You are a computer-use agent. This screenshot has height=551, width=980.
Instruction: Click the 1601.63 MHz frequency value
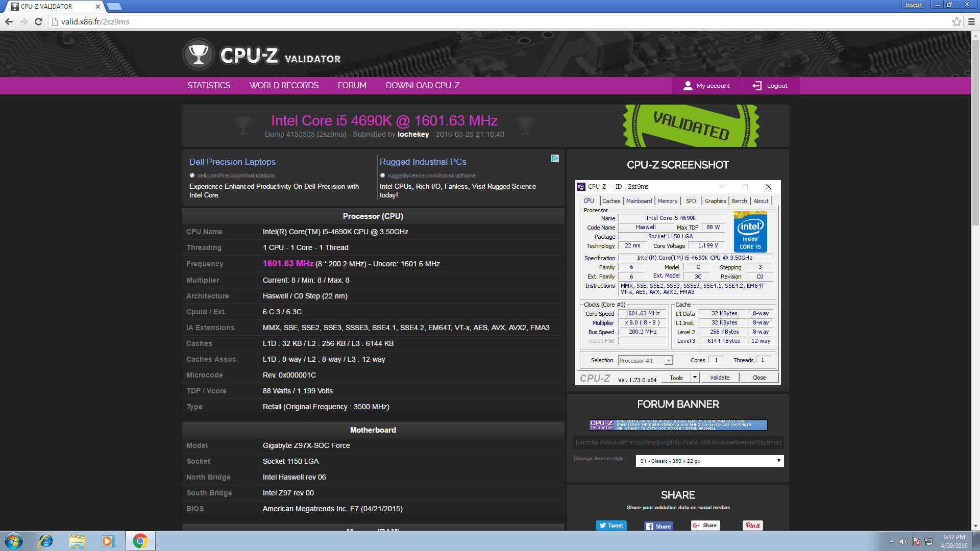[288, 263]
